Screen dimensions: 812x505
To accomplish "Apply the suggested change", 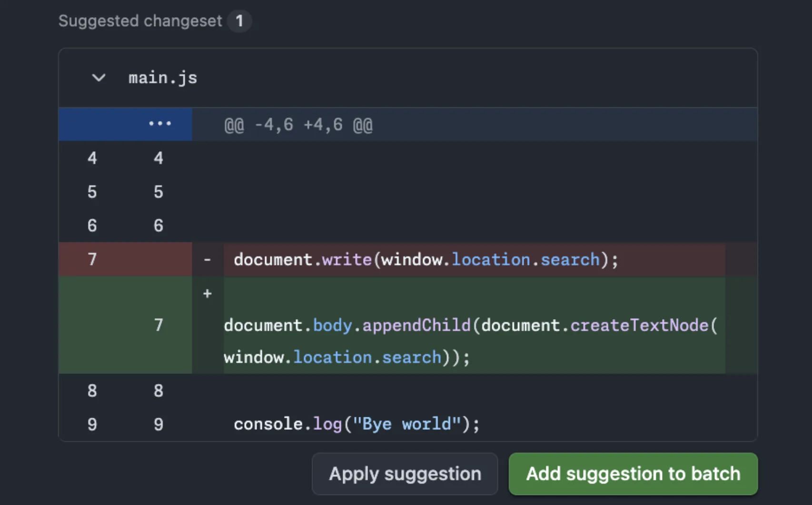I will click(404, 474).
